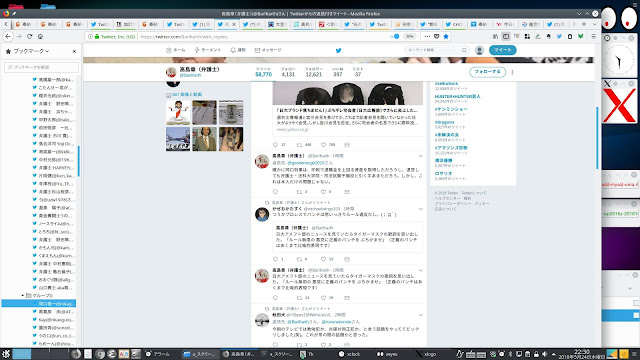640x360 pixels.
Task: Switch to xlogo in the taskbar
Action: tap(426, 354)
